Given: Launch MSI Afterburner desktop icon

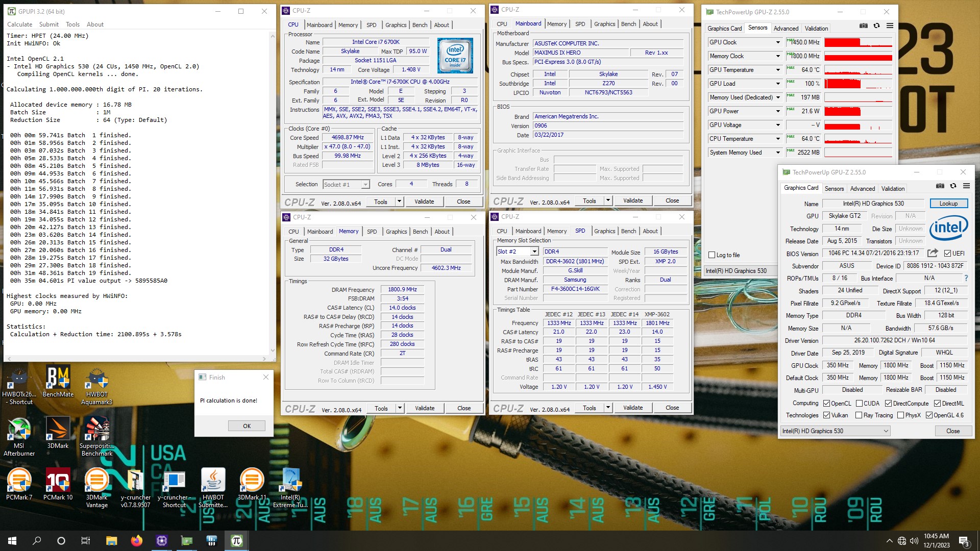Looking at the screenshot, I should [19, 437].
